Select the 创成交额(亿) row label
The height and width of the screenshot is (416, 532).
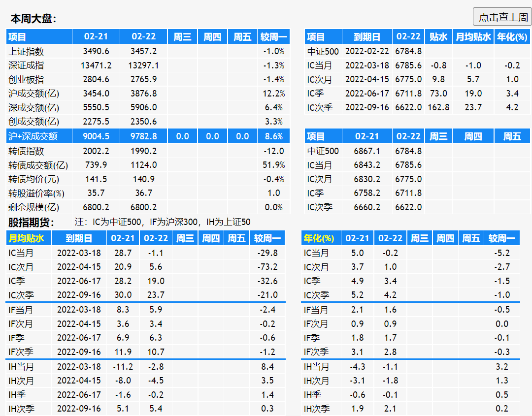click(x=33, y=122)
